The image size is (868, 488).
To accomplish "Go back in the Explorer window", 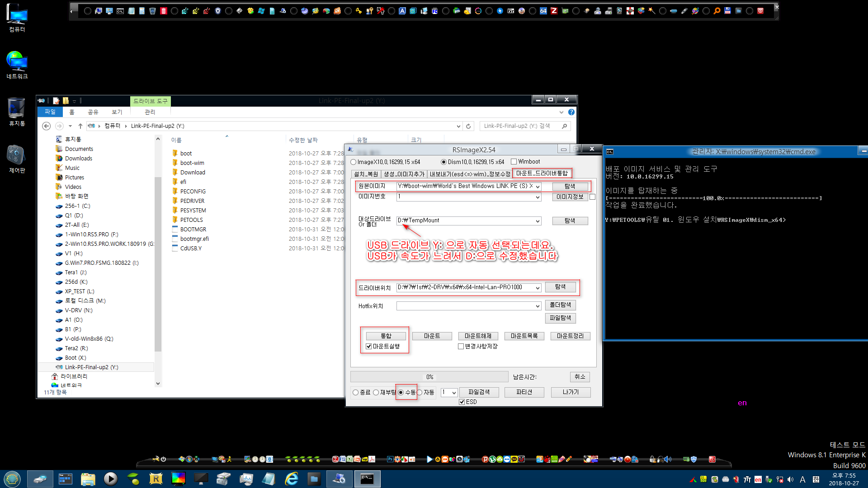I will pyautogui.click(x=47, y=126).
